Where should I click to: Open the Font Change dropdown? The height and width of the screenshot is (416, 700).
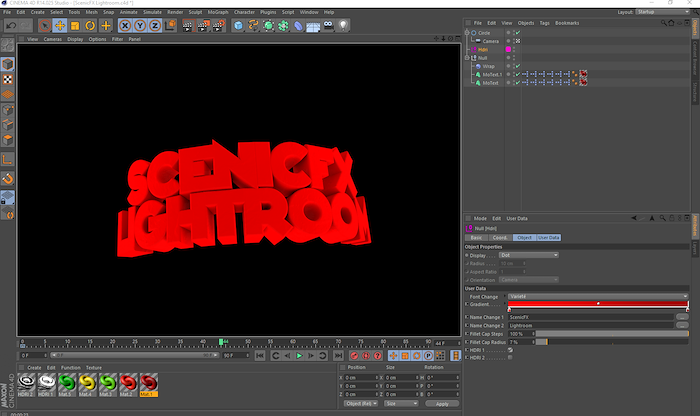[x=597, y=296]
